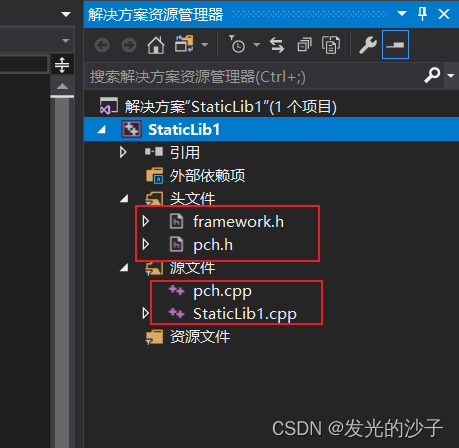Expand the pch.h node
Viewport: 459px width, 448px height.
click(x=146, y=244)
